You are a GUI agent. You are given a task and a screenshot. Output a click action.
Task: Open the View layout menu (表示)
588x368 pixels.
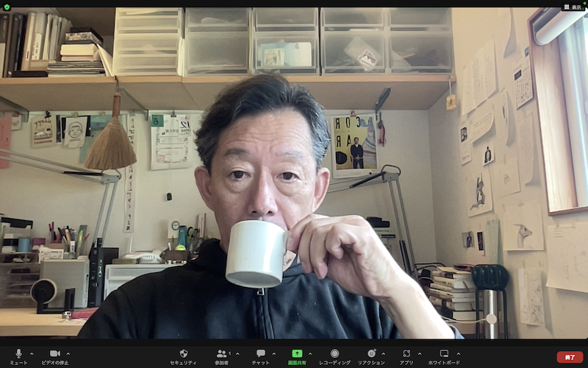(x=573, y=7)
